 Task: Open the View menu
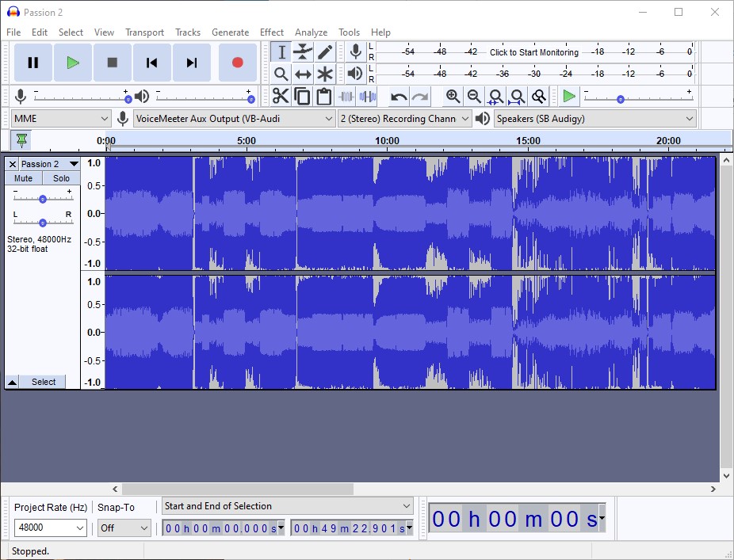click(x=104, y=32)
